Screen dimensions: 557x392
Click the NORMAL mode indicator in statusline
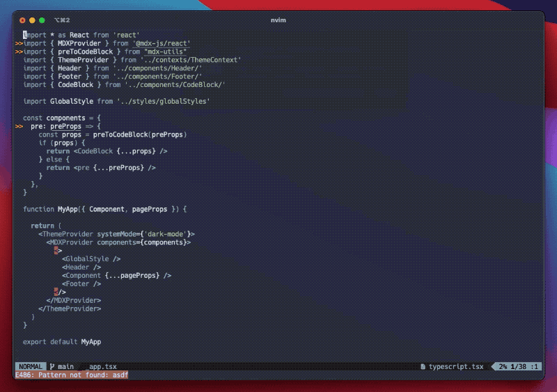tap(31, 366)
